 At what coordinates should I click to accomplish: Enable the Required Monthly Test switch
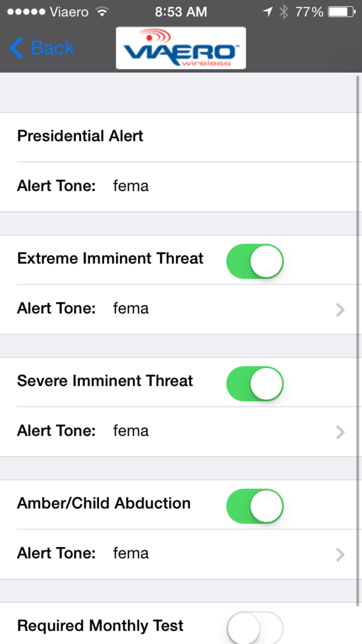tap(255, 628)
